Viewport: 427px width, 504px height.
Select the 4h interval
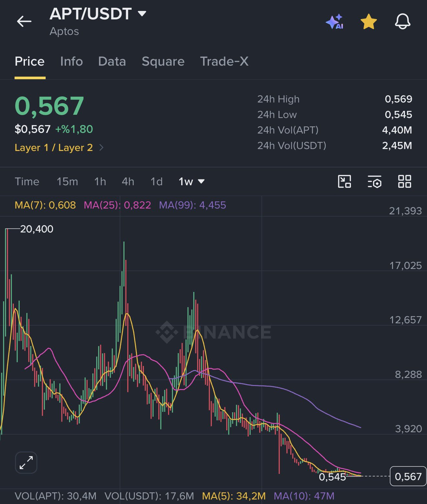click(x=128, y=181)
